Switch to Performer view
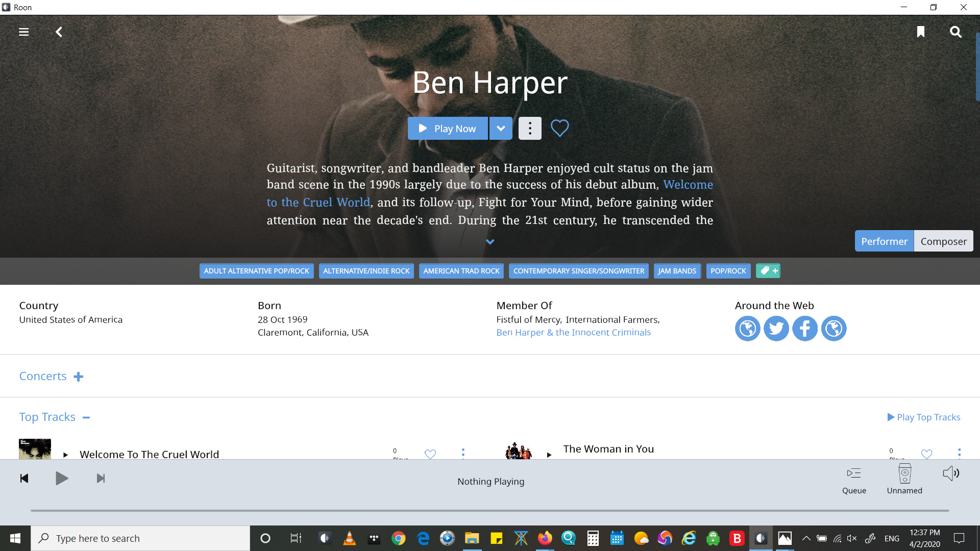The image size is (980, 551). pyautogui.click(x=884, y=241)
